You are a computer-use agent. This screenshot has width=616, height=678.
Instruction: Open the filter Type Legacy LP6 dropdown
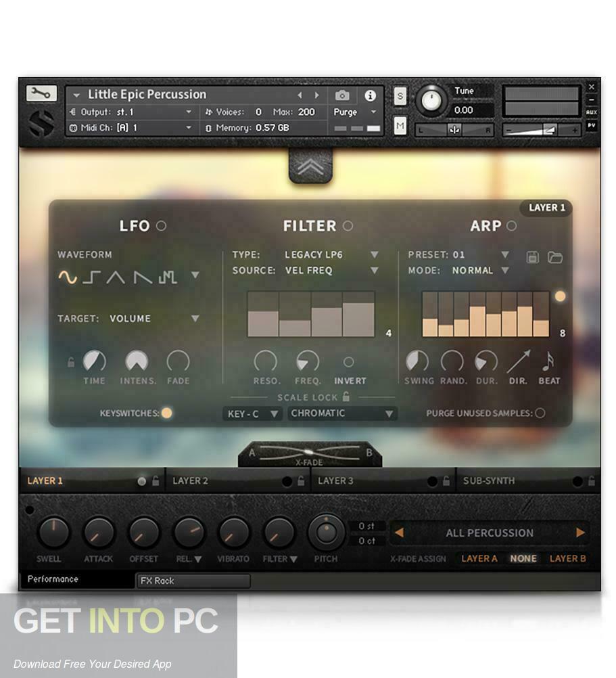pyautogui.click(x=375, y=254)
